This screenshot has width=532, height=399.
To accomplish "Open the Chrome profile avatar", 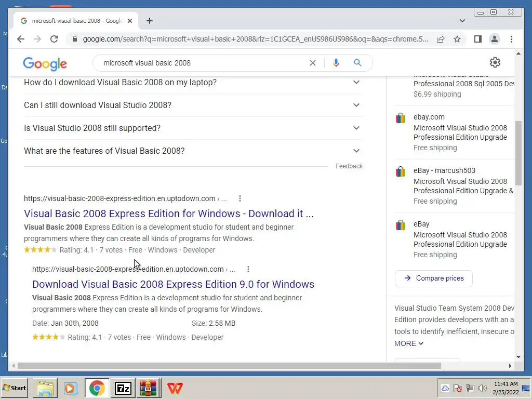I will click(x=495, y=39).
